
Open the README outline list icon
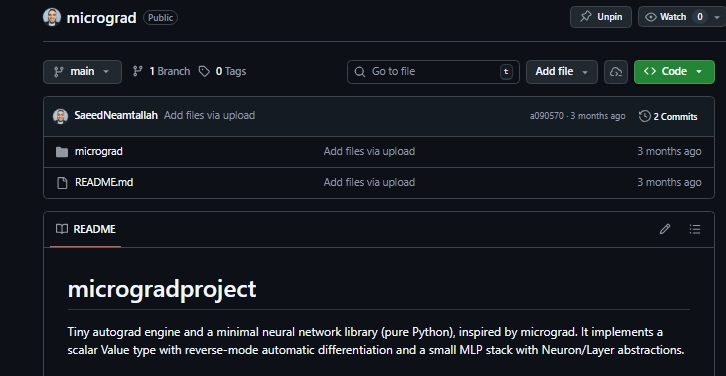coord(695,229)
